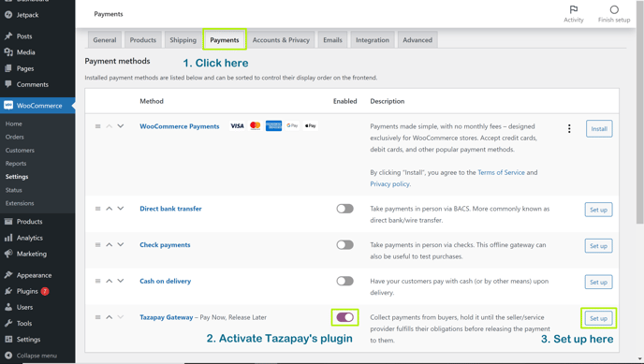Grab the WooCommerce Payments drag handle

pyautogui.click(x=97, y=126)
